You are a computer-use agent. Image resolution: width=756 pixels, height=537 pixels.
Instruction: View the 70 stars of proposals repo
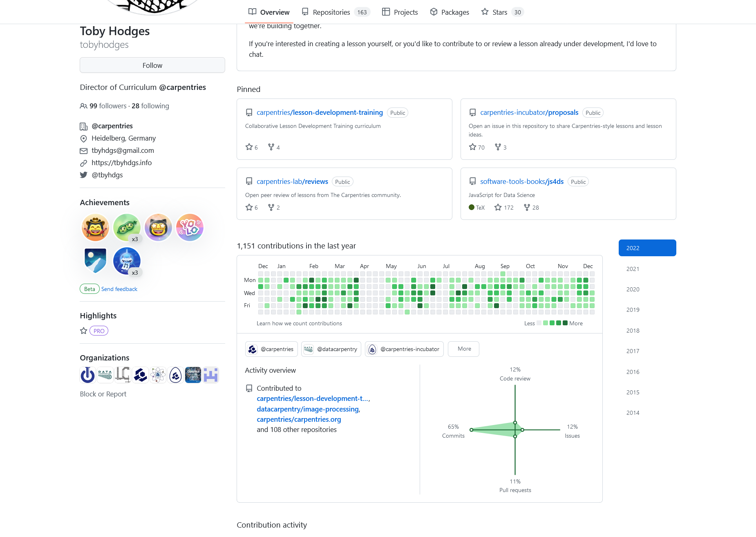[477, 147]
